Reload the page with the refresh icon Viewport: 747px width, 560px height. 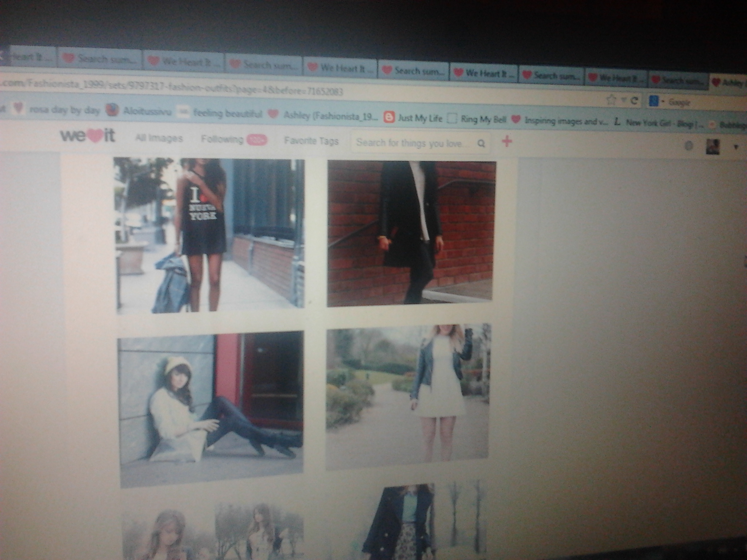click(634, 101)
